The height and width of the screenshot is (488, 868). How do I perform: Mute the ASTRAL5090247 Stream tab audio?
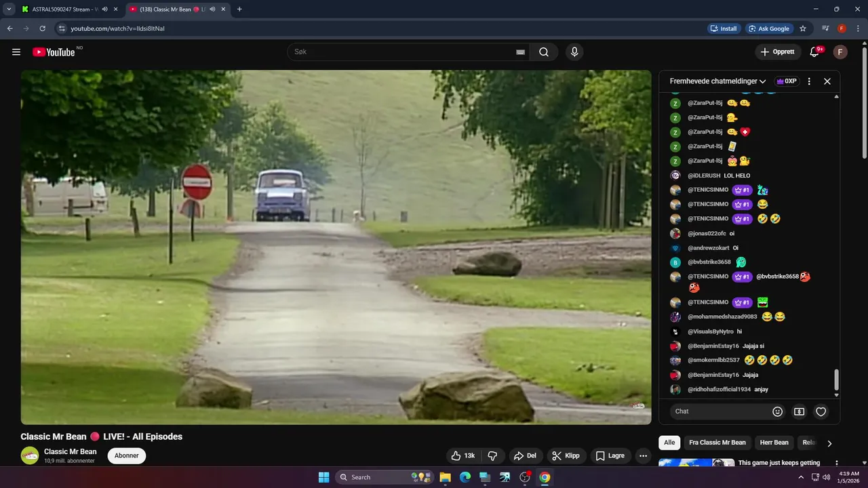[x=104, y=9]
